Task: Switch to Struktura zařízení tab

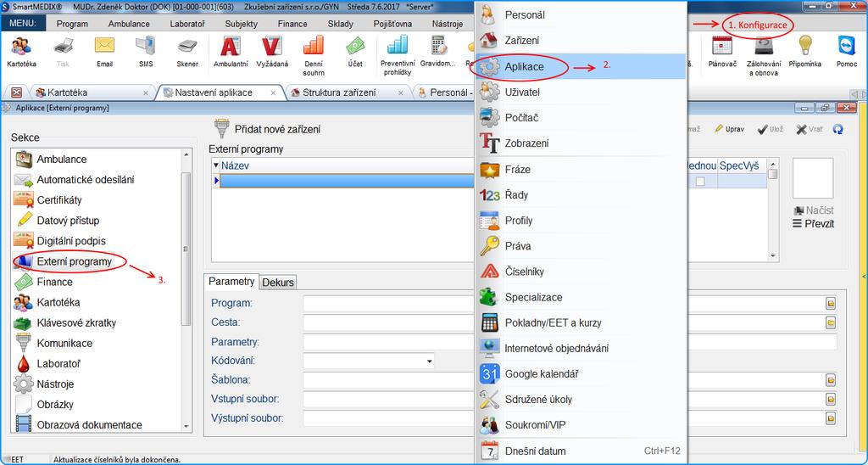Action: point(348,92)
